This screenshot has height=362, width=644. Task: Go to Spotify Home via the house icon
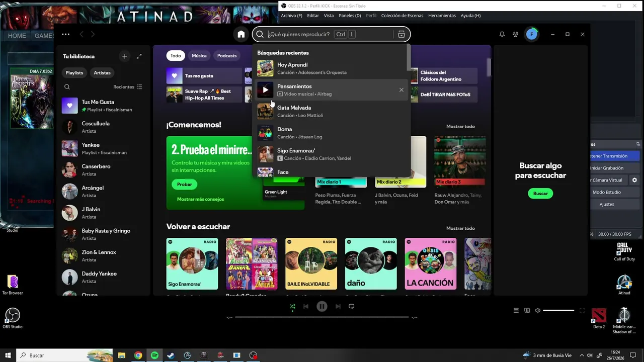(x=241, y=34)
